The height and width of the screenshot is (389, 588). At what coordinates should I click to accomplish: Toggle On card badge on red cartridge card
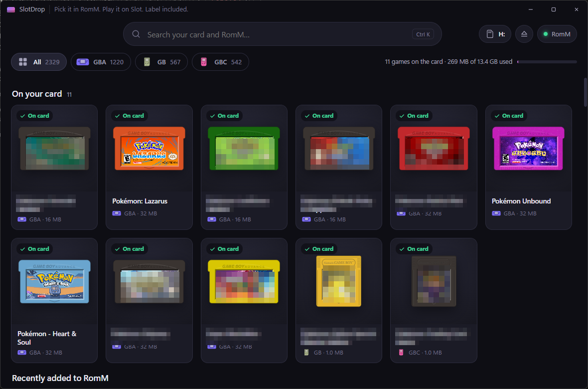click(414, 116)
